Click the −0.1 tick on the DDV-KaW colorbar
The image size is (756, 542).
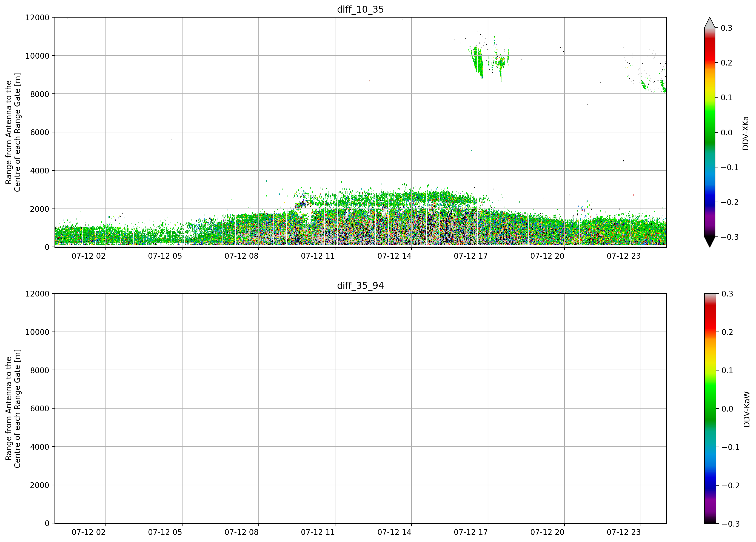click(x=731, y=447)
